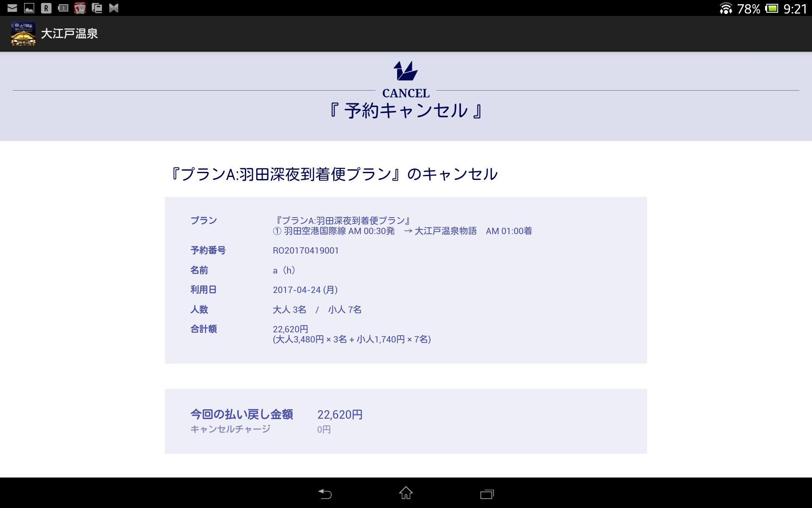Tap the date 2017-04-24 (月)
The height and width of the screenshot is (508, 812).
pos(305,290)
